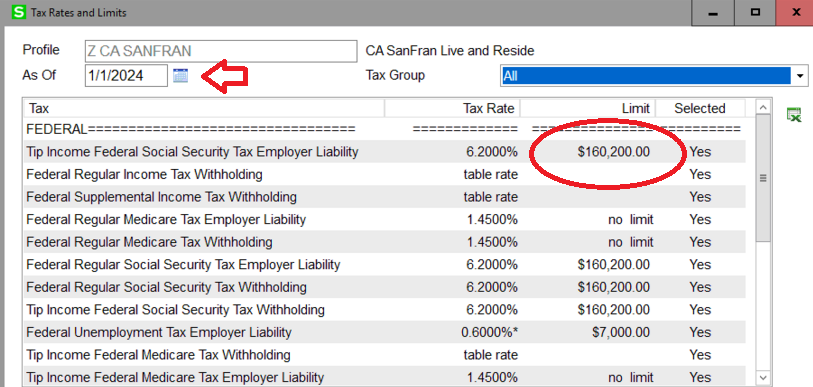Click the scrollbar down arrow in tax list
This screenshot has height=387, width=813.
[x=763, y=378]
